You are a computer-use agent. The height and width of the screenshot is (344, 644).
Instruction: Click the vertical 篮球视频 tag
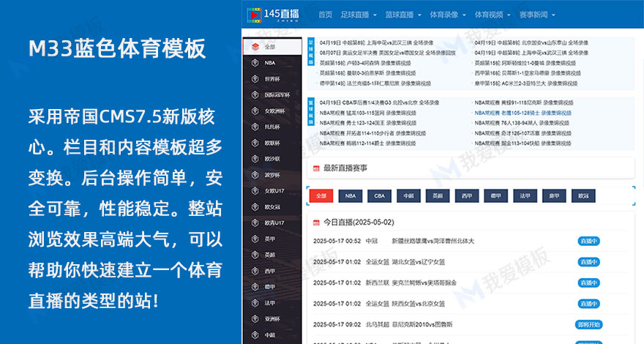tap(311, 111)
